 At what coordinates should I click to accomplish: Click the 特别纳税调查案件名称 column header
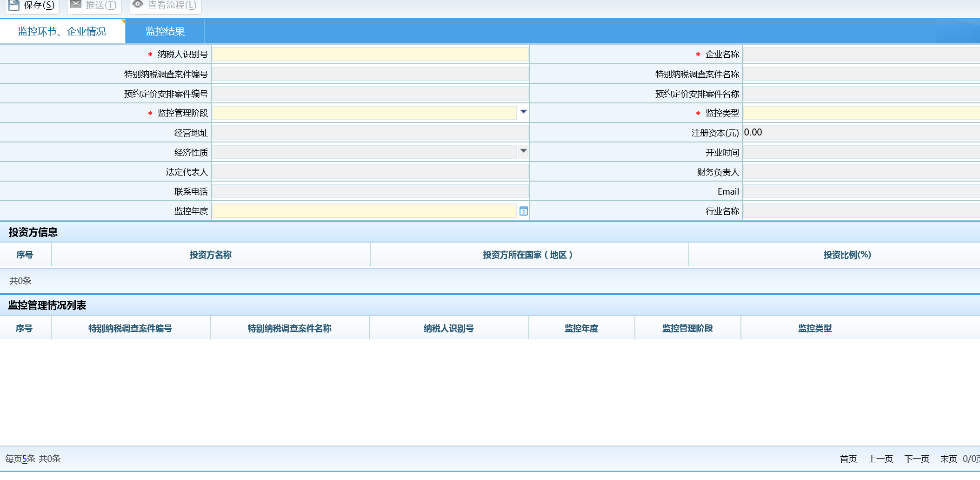coord(290,328)
